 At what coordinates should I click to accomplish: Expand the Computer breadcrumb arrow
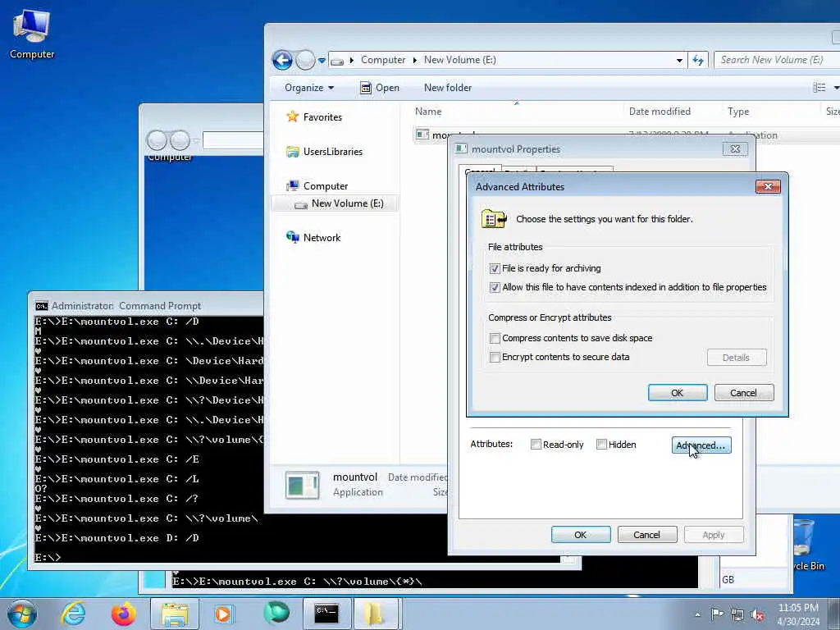pos(414,60)
